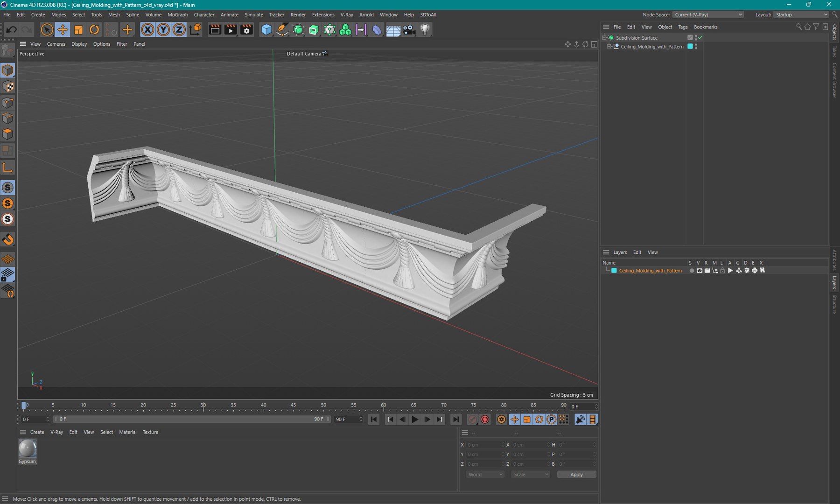Open Material manager Texture menu
Screen dimensions: 840x504
point(150,432)
